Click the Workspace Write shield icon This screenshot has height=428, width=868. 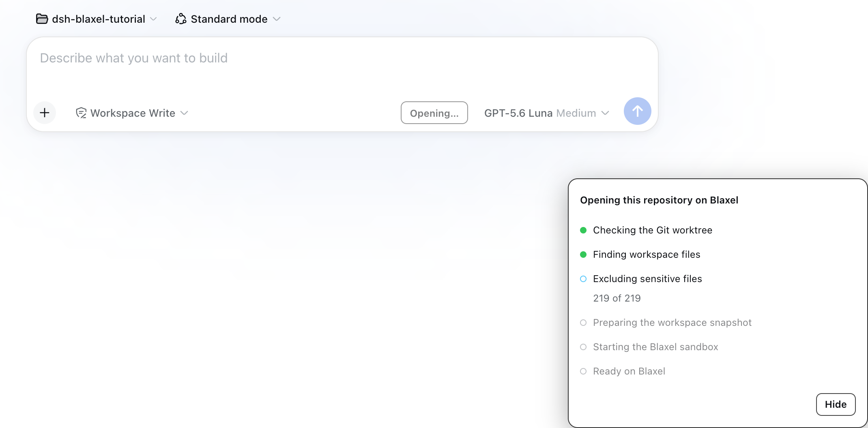[x=81, y=113]
